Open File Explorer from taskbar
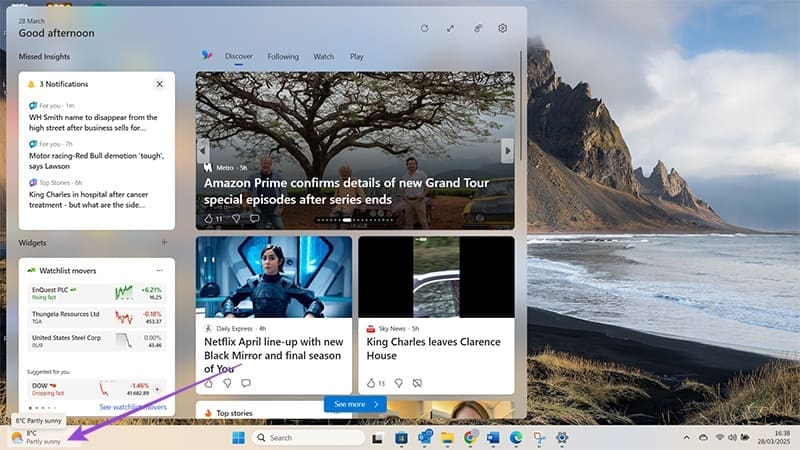Image resolution: width=800 pixels, height=450 pixels. (x=447, y=438)
